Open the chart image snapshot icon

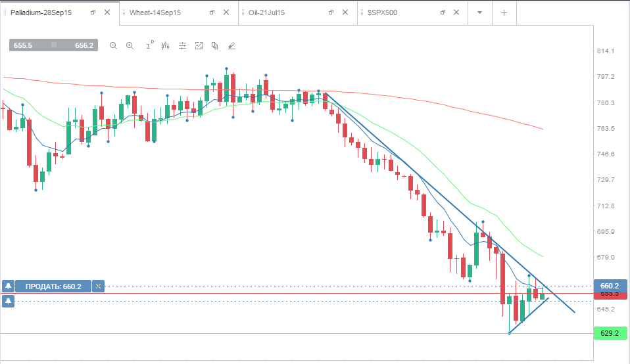199,46
